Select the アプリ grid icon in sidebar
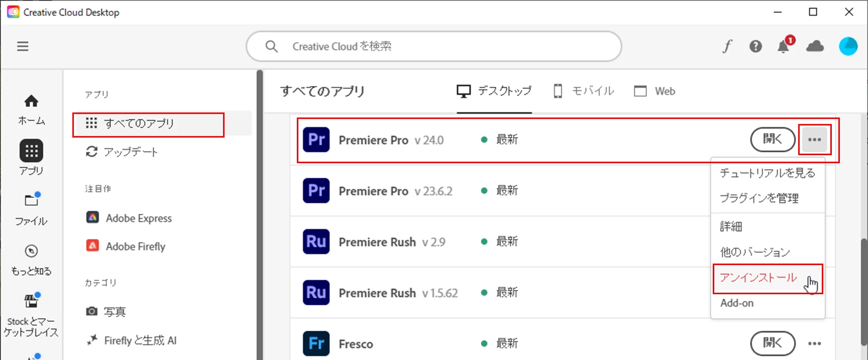This screenshot has height=360, width=868. (x=31, y=151)
